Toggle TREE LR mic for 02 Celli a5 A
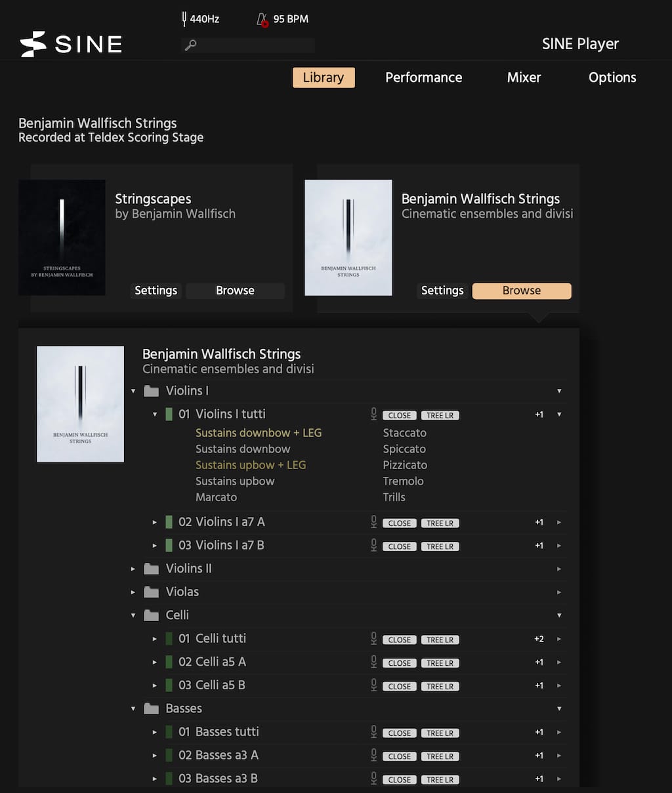 click(440, 663)
